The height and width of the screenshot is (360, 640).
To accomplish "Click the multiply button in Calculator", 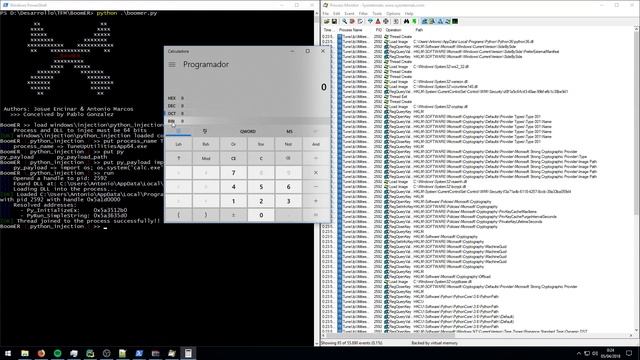I will (x=316, y=173).
